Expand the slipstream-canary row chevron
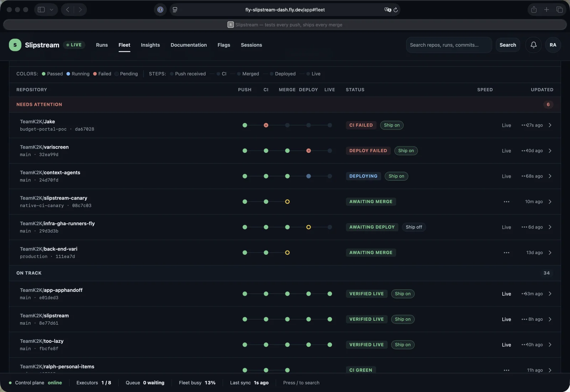The image size is (570, 392). (x=550, y=202)
